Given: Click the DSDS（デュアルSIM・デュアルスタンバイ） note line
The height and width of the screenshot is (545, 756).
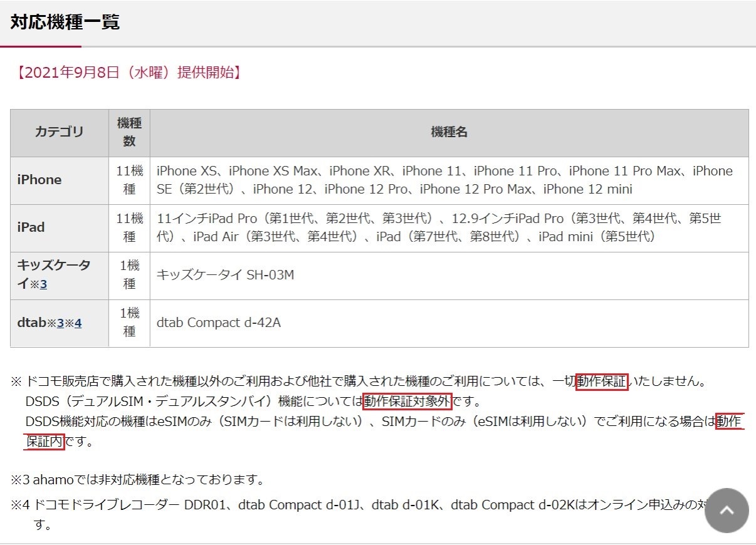Looking at the screenshot, I should (253, 401).
